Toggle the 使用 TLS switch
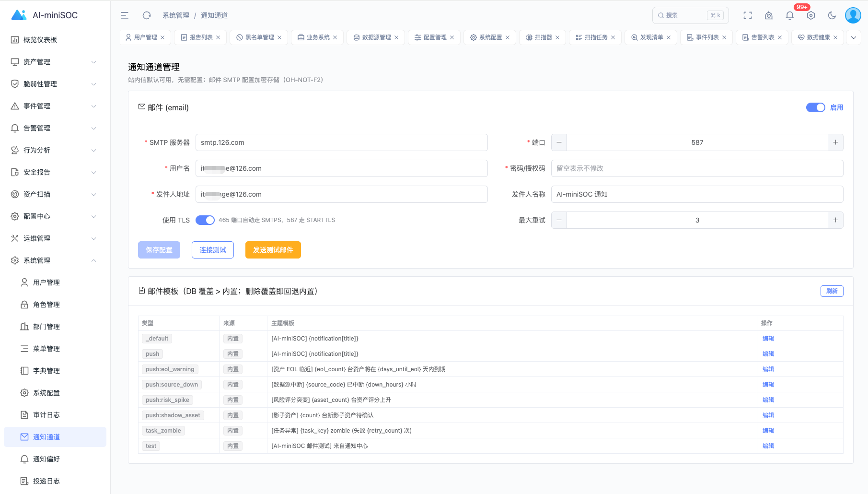The height and width of the screenshot is (494, 868). click(205, 220)
